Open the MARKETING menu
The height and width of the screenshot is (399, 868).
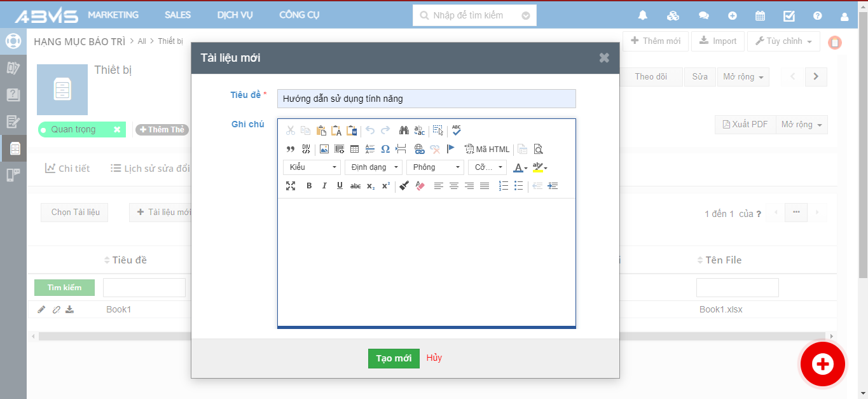click(x=113, y=15)
